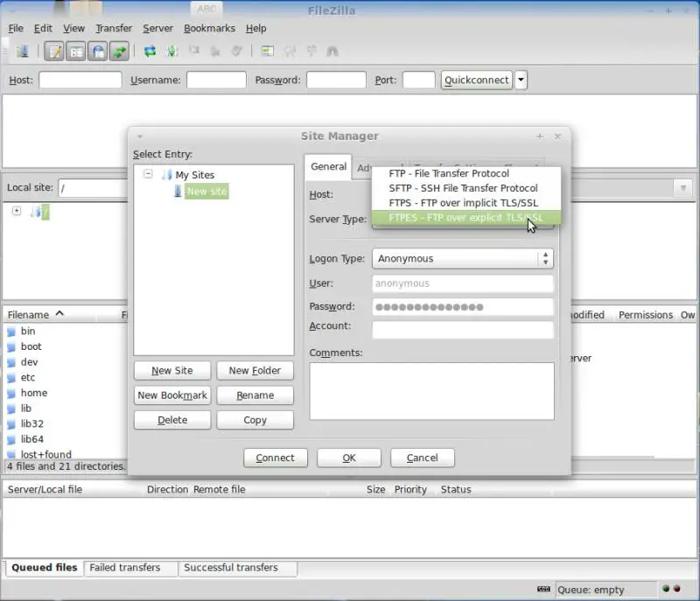This screenshot has width=700, height=601.
Task: Click the Connect button
Action: tap(276, 458)
